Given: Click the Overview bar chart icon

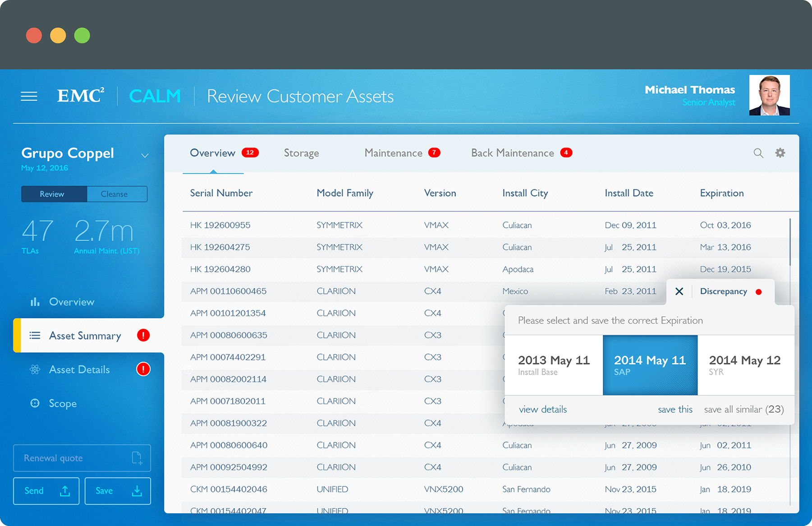Looking at the screenshot, I should click(x=35, y=302).
